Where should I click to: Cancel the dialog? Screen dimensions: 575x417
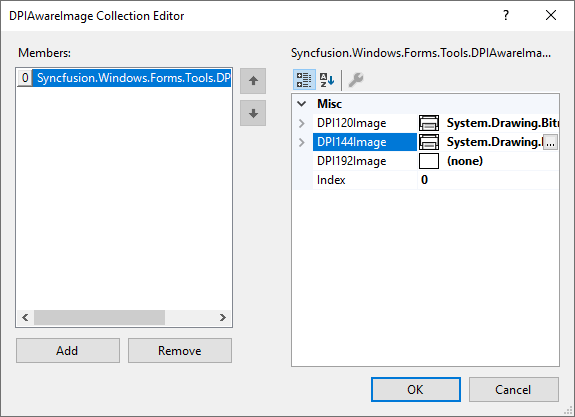(514, 389)
